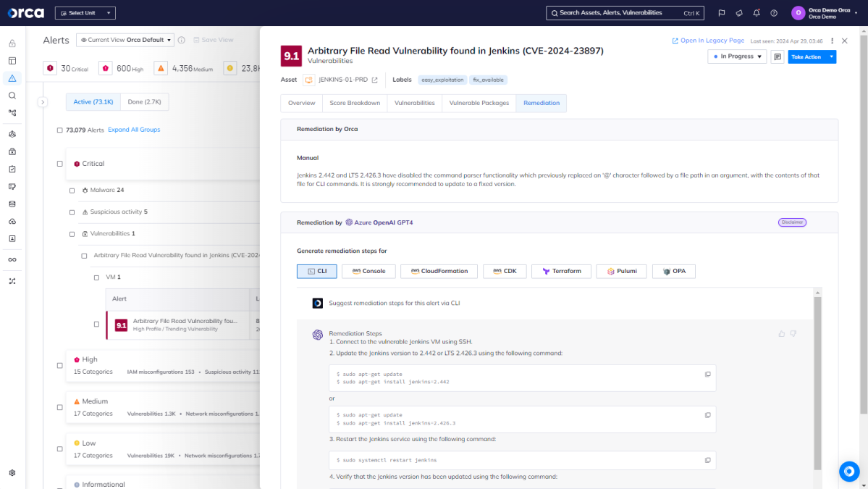The image size is (868, 489).
Task: Select Active (73.1K) alerts tab
Action: coord(93,102)
